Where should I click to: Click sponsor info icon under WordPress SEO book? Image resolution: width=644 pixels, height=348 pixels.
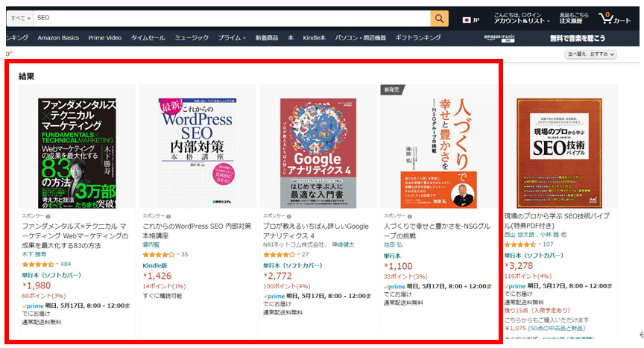click(168, 217)
